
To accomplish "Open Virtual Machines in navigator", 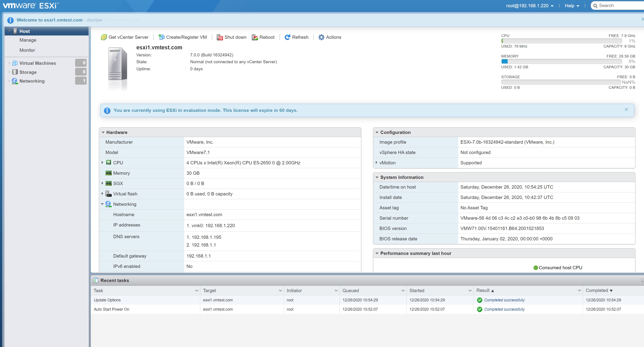I will (38, 63).
